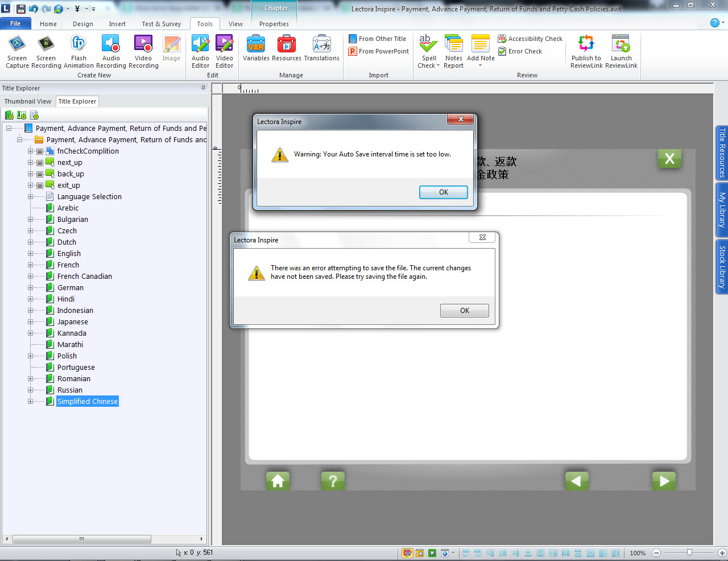This screenshot has height=561, width=728.
Task: Open the Resources manager
Action: pyautogui.click(x=287, y=48)
